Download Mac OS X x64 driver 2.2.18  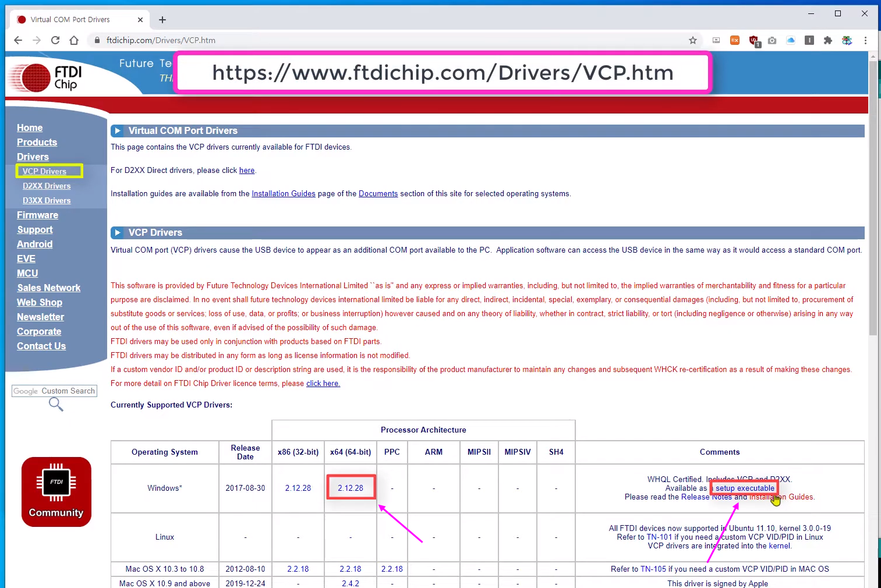tap(351, 569)
